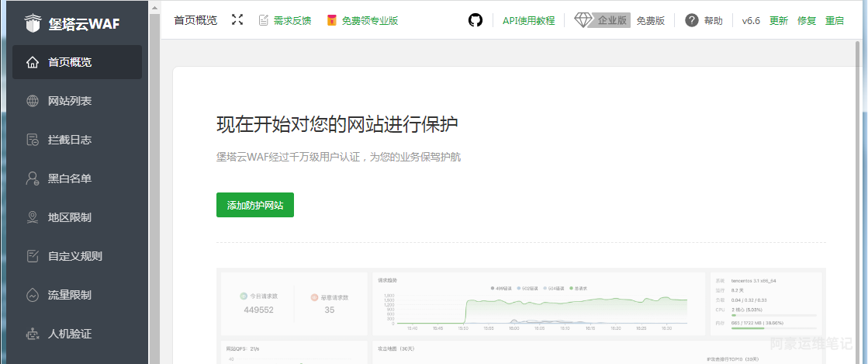Toggle fullscreen with the expand arrows icon

237,20
